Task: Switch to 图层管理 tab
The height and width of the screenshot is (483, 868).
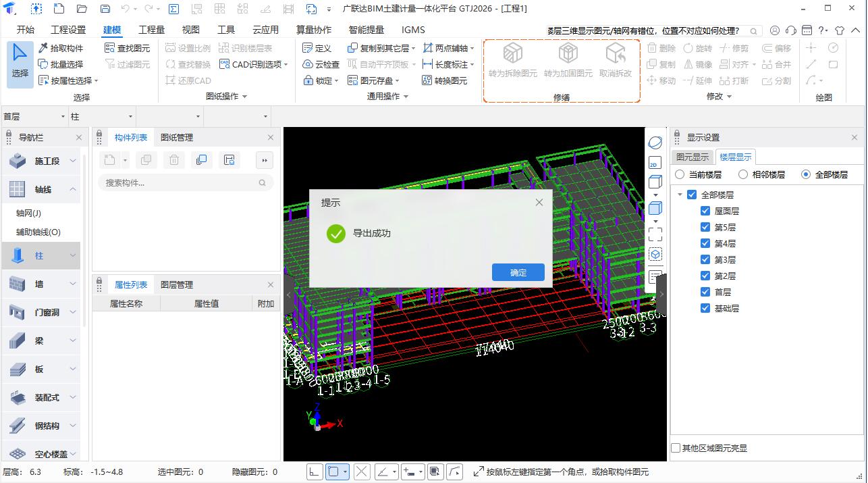Action: pyautogui.click(x=177, y=284)
